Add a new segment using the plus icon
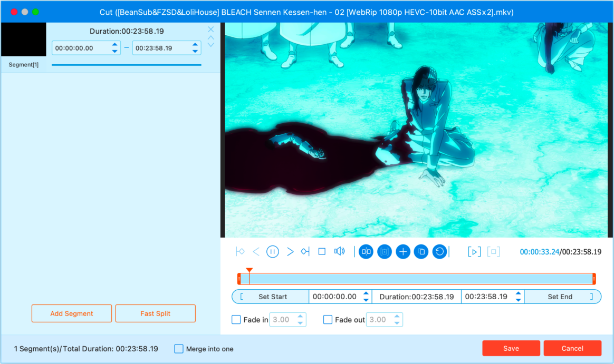 (403, 251)
